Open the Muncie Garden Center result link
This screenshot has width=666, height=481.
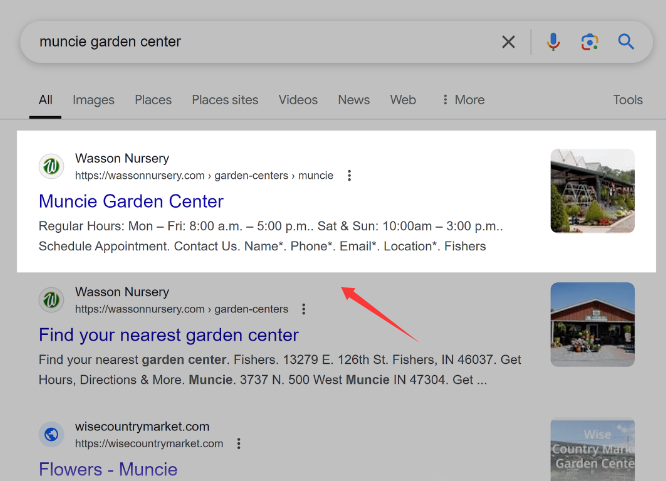[131, 201]
